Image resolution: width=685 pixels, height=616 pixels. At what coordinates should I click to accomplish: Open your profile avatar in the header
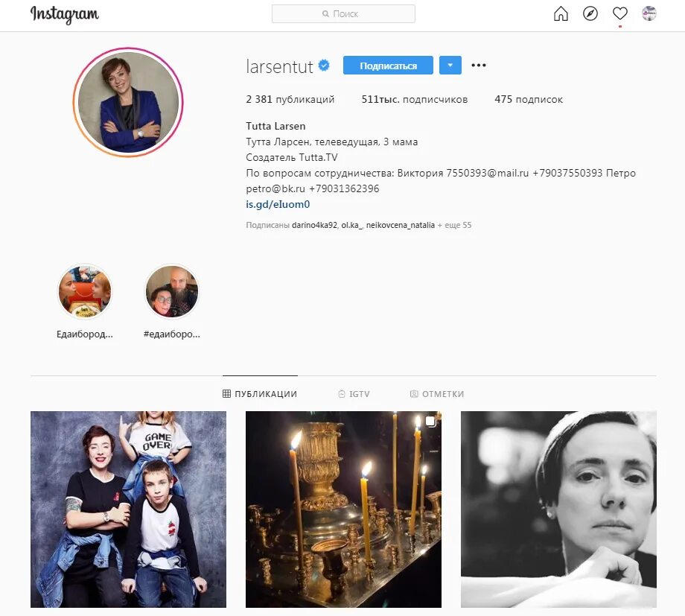click(x=649, y=13)
